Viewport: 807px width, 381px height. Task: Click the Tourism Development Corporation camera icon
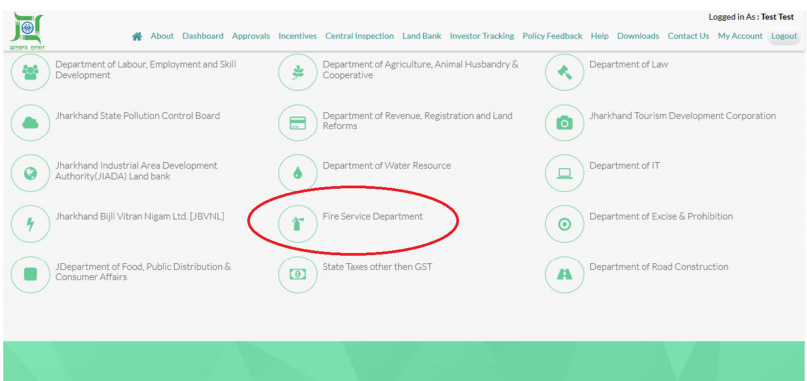(x=564, y=123)
